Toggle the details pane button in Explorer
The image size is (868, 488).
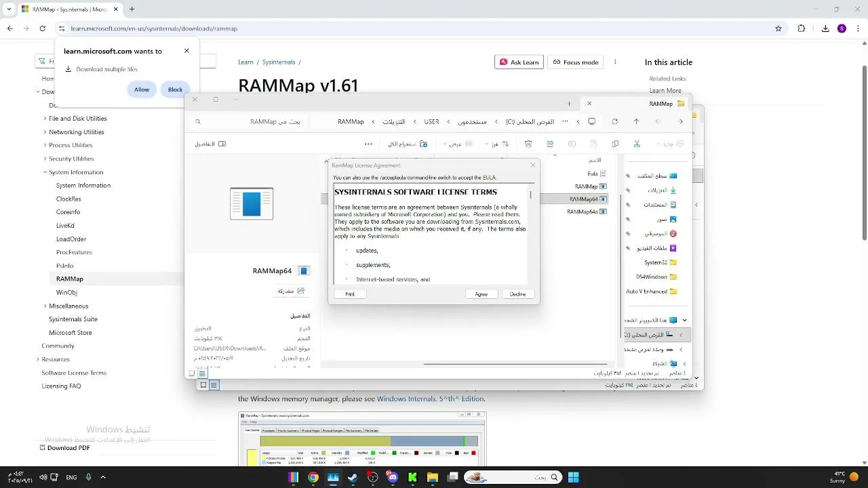click(x=210, y=144)
